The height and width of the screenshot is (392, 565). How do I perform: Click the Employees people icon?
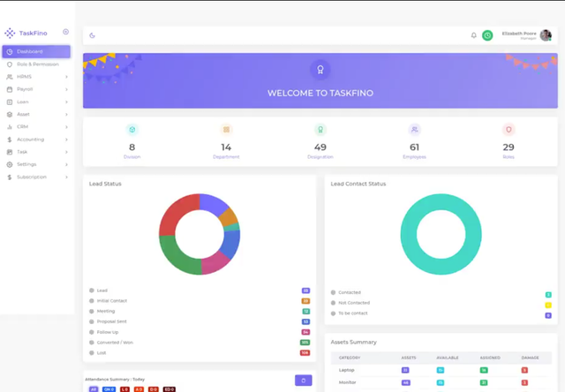[414, 130]
